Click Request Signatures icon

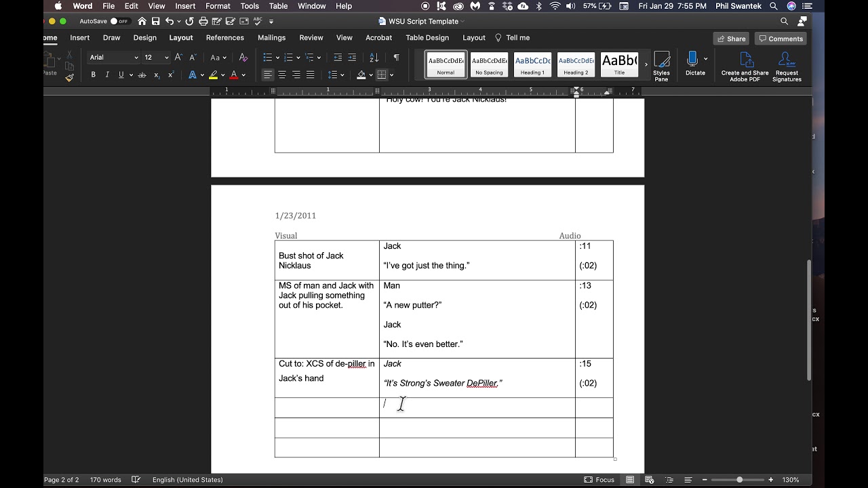(x=787, y=66)
